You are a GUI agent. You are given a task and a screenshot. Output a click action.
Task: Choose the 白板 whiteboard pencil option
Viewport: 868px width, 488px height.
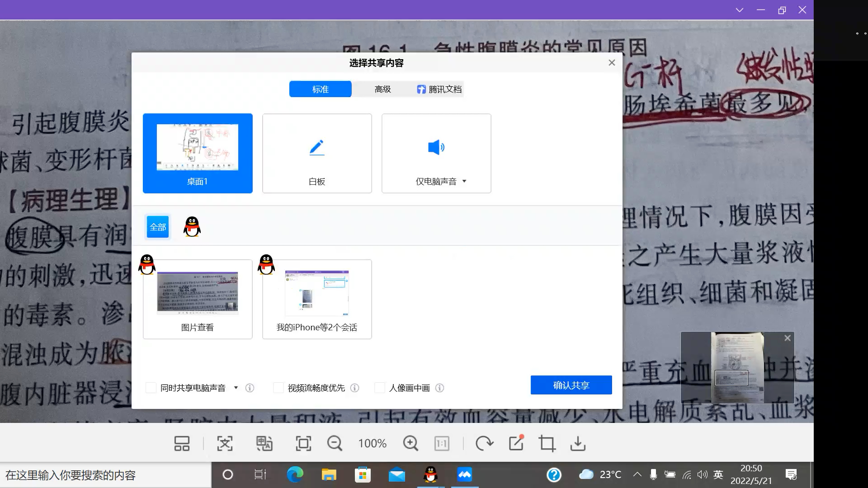point(317,153)
